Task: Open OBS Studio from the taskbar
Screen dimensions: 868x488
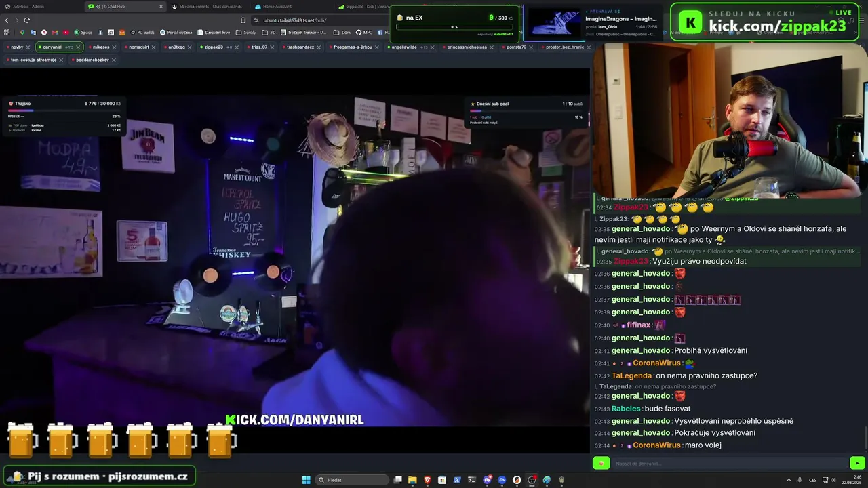Action: point(532,480)
